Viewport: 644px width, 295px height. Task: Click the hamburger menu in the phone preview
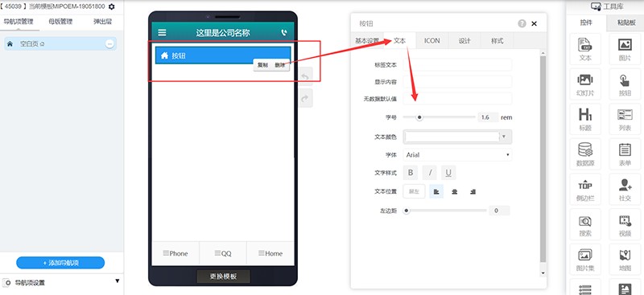pos(163,32)
